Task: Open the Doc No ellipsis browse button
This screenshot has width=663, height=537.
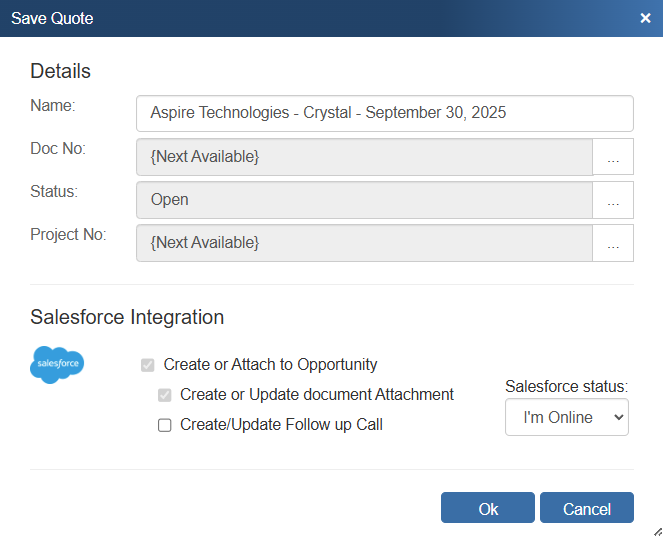Action: 613,157
